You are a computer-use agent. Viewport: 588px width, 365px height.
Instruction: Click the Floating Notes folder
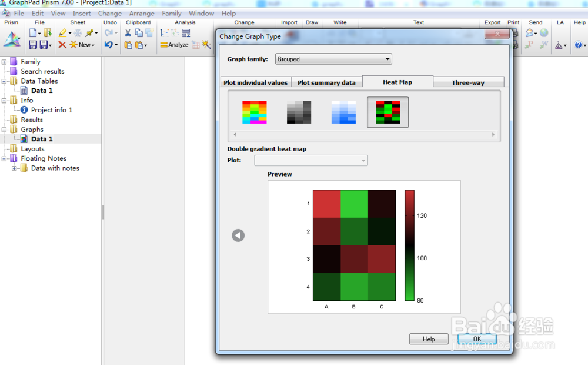point(44,158)
